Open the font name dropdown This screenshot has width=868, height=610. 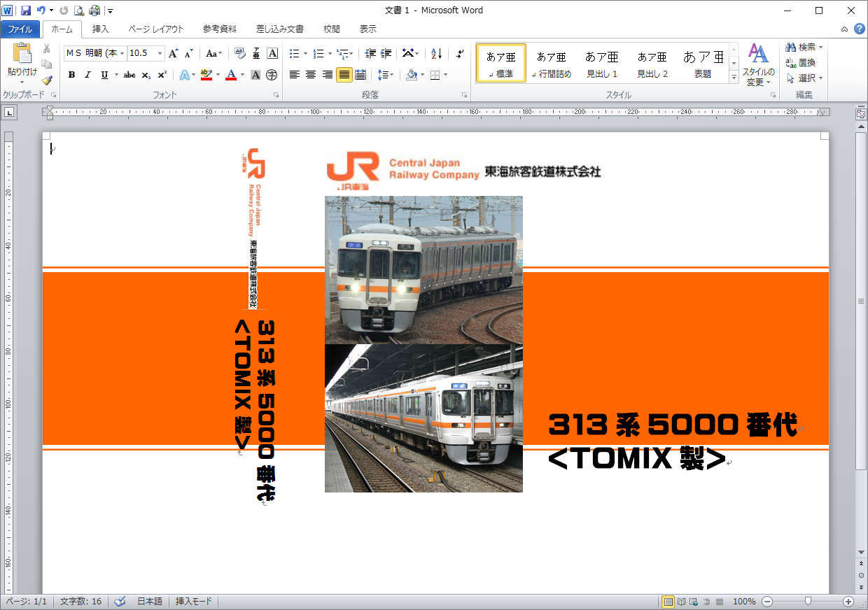(122, 53)
